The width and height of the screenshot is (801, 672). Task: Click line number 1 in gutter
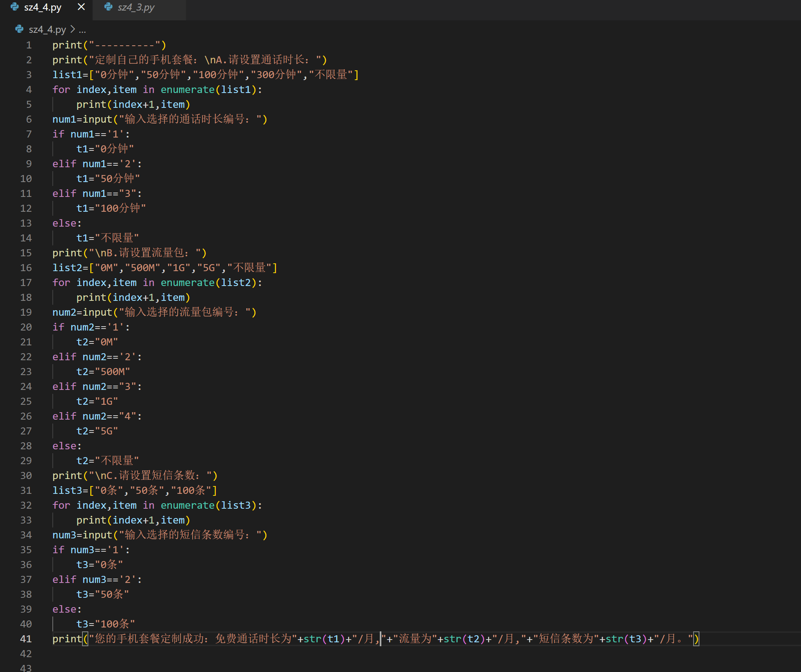click(29, 45)
